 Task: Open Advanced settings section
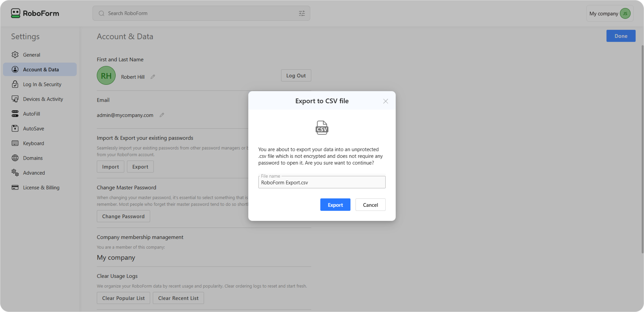point(40,172)
